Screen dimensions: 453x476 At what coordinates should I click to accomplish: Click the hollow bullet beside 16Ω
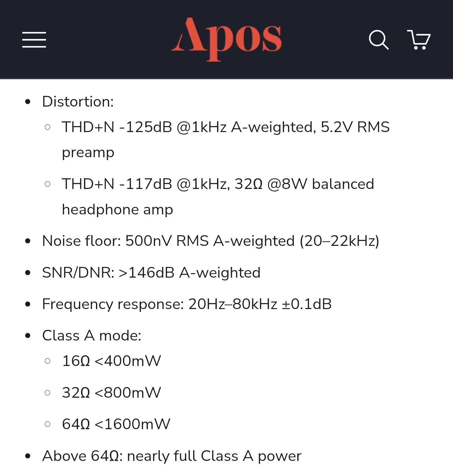point(48,361)
